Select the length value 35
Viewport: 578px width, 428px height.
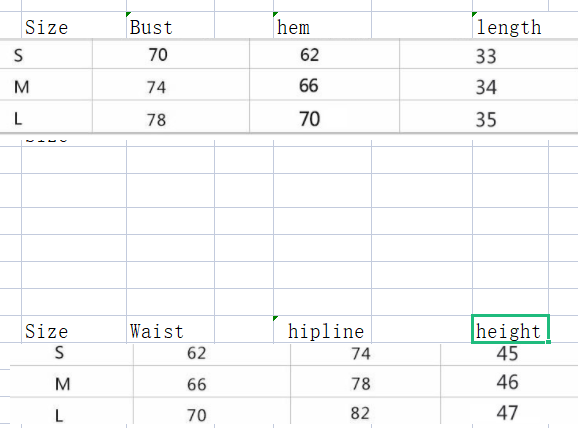click(486, 119)
